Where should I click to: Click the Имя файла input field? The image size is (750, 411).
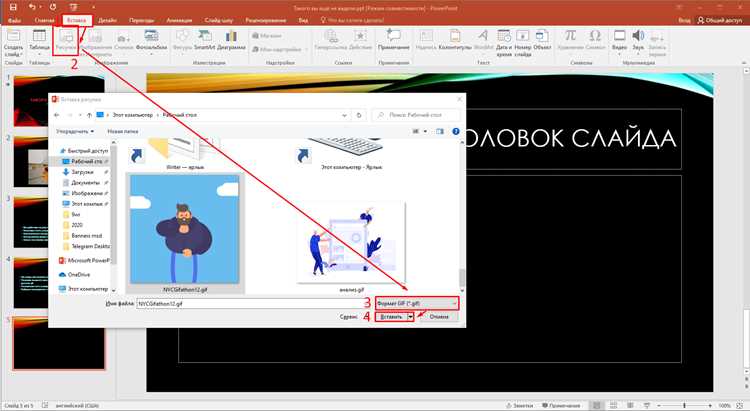coord(251,304)
